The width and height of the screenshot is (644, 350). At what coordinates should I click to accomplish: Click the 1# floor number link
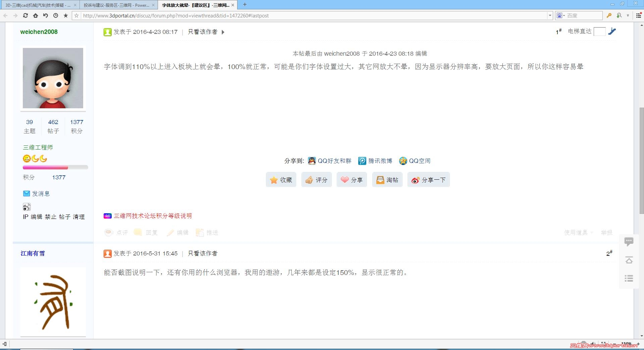[x=558, y=32]
